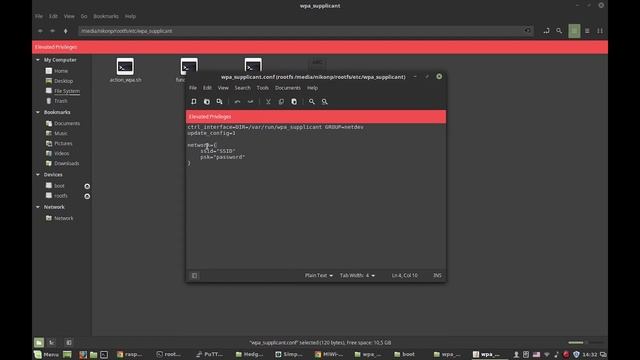640x360 pixels.
Task: Click the Save icon in text editor toolbar
Action: (x=220, y=102)
